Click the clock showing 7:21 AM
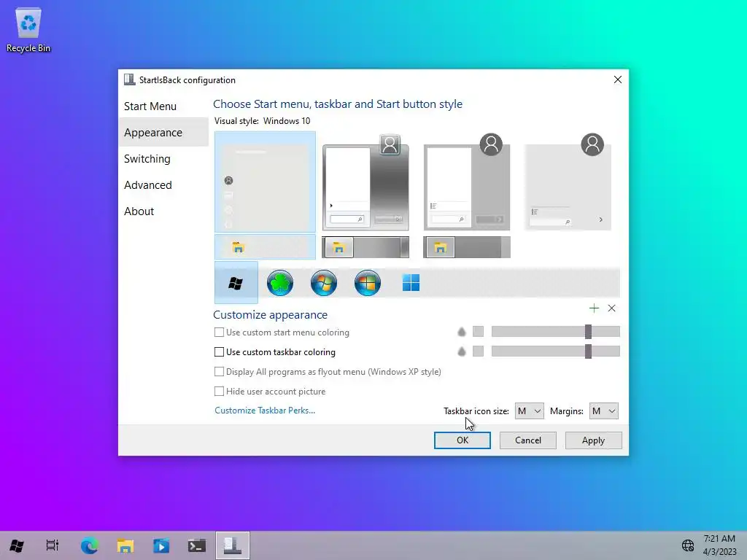This screenshot has width=747, height=560. click(x=719, y=539)
